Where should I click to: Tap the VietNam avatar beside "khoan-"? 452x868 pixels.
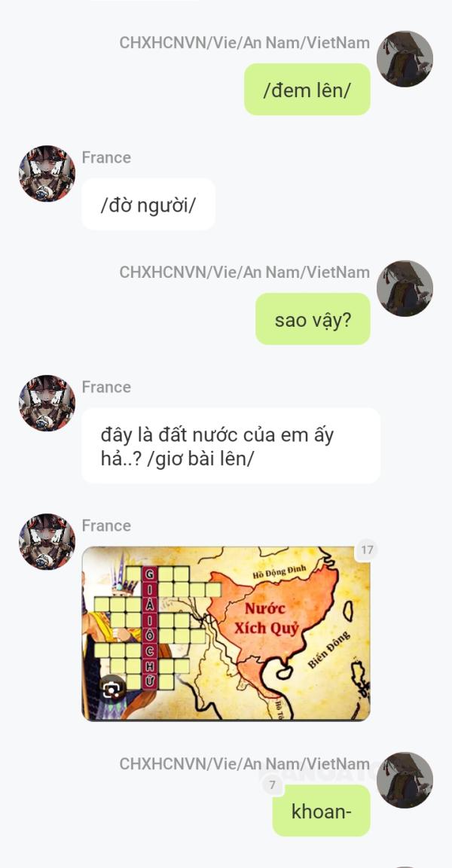tap(405, 780)
